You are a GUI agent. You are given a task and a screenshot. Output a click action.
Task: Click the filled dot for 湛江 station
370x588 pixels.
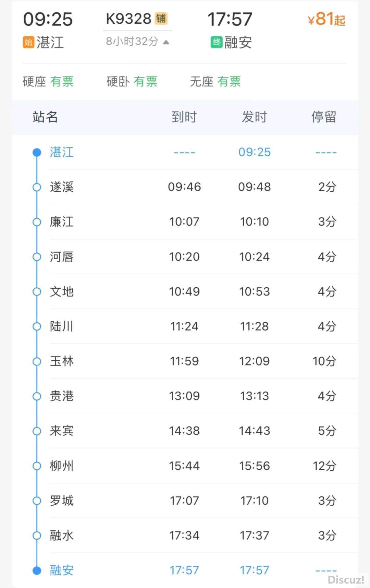pyautogui.click(x=37, y=152)
